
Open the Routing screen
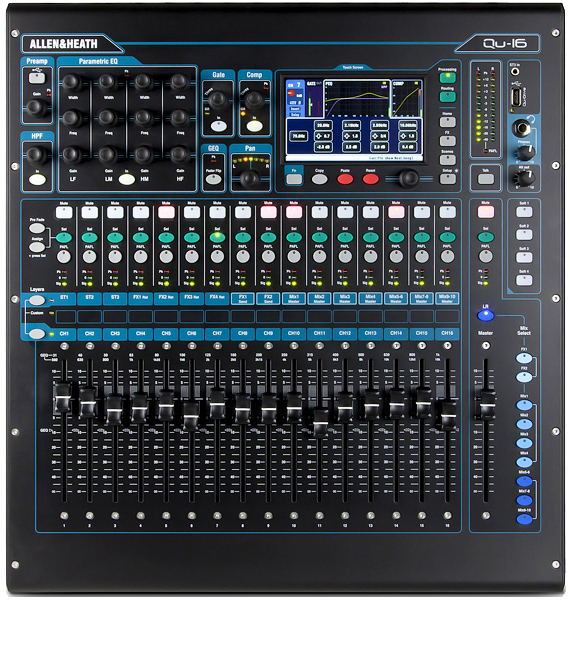click(448, 97)
